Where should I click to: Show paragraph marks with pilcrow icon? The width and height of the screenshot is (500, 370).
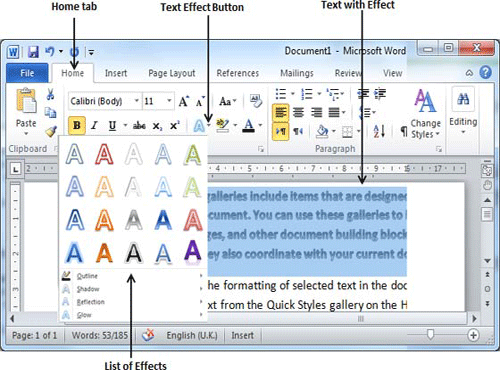click(404, 132)
